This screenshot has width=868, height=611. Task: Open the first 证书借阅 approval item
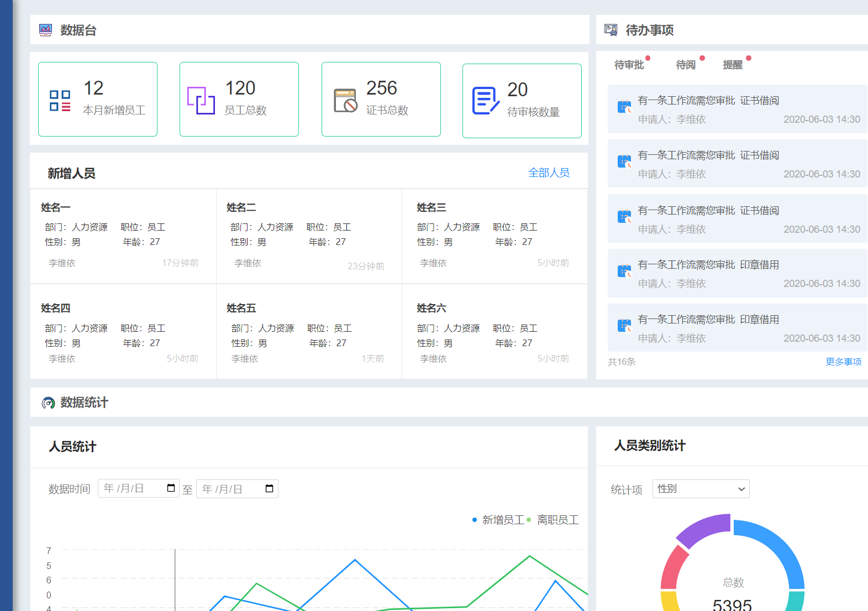click(x=738, y=109)
